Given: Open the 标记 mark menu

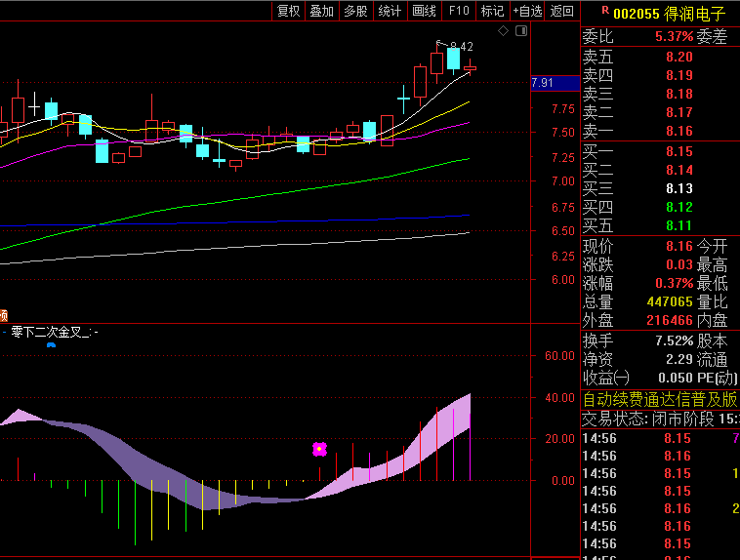Looking at the screenshot, I should tap(492, 11).
